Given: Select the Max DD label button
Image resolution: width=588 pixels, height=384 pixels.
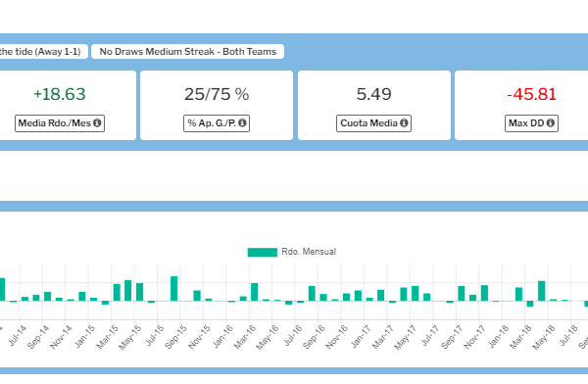Looking at the screenshot, I should (x=531, y=123).
